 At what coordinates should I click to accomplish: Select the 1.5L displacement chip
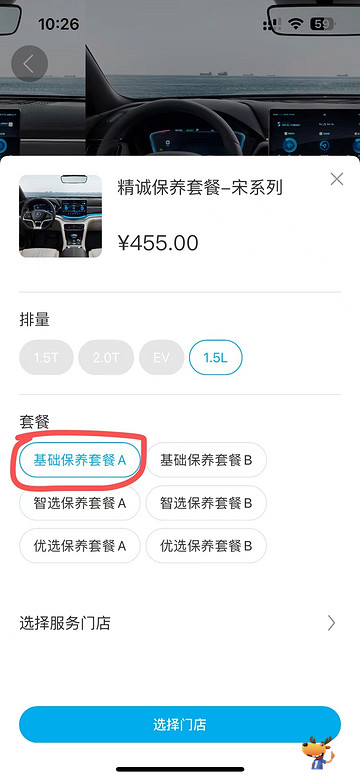tap(216, 357)
